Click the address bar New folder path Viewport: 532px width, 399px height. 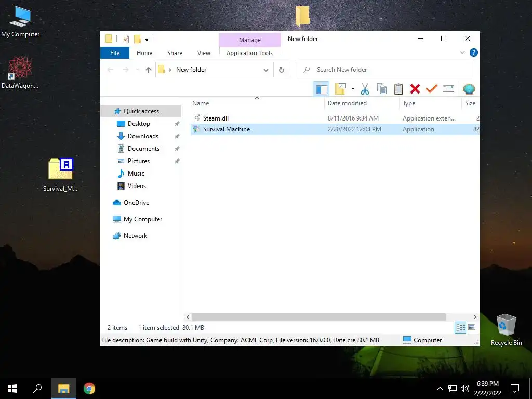pyautogui.click(x=191, y=70)
